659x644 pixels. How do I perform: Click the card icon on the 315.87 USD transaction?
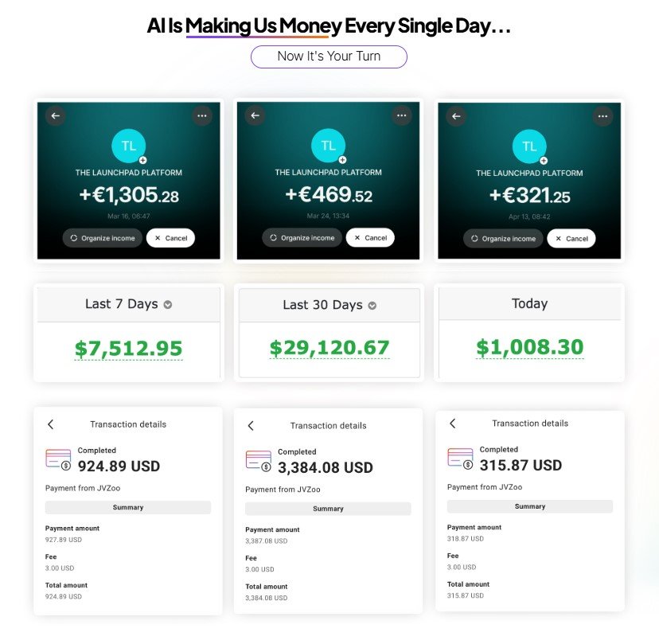tap(459, 459)
